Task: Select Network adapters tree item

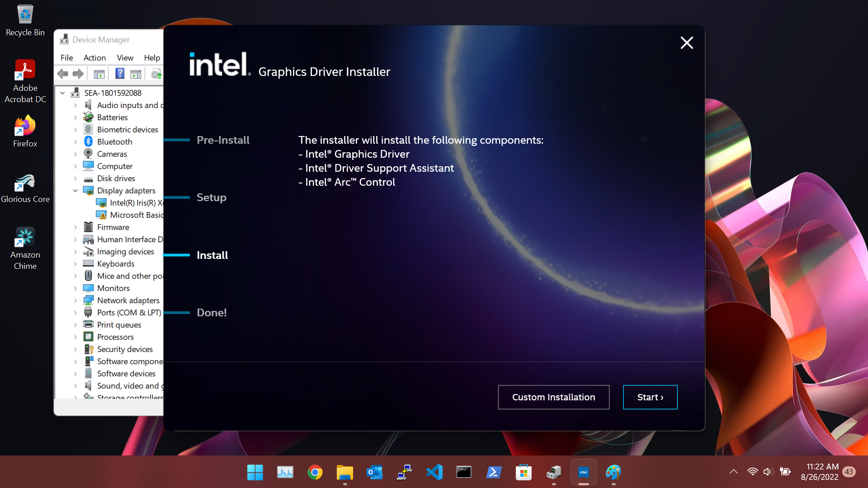Action: [x=128, y=300]
